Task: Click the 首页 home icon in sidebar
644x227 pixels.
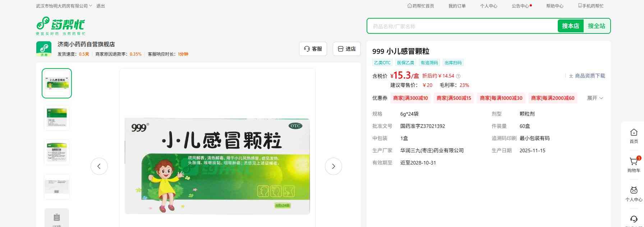Action: tap(634, 133)
